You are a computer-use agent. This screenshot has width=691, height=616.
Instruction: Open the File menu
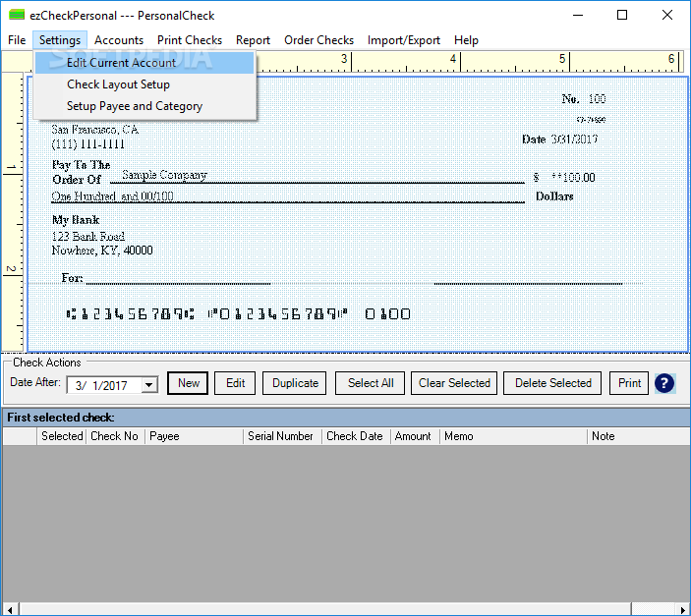point(17,40)
